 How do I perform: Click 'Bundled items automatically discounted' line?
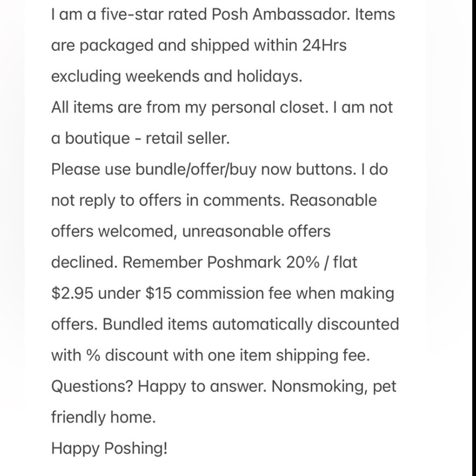pyautogui.click(x=251, y=324)
